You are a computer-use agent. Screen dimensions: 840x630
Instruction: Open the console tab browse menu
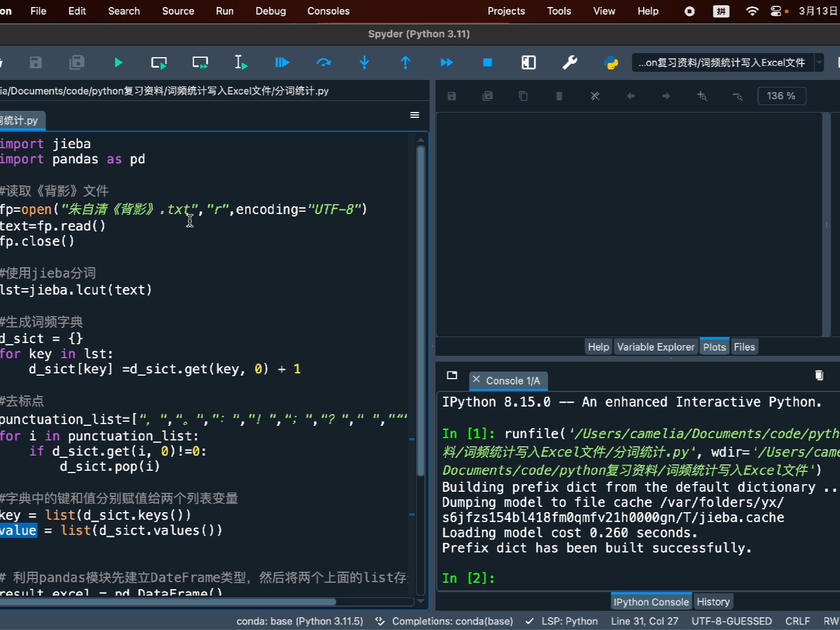[452, 375]
